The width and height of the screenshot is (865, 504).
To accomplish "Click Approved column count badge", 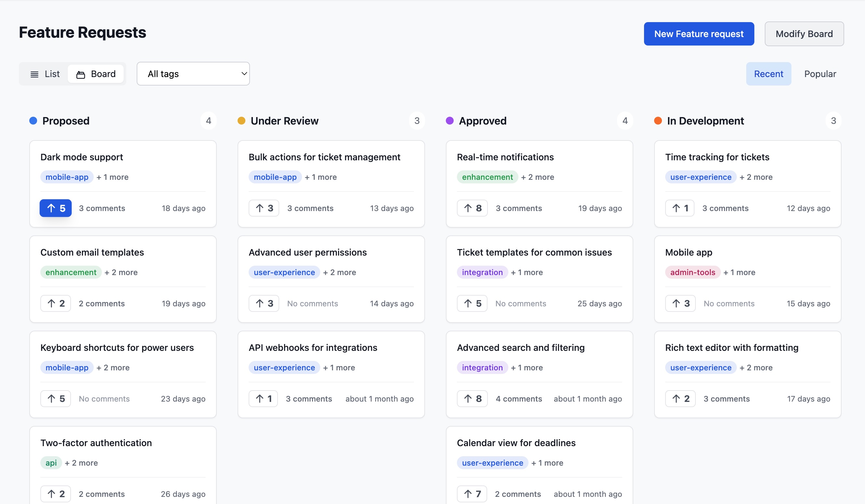I will pyautogui.click(x=625, y=121).
